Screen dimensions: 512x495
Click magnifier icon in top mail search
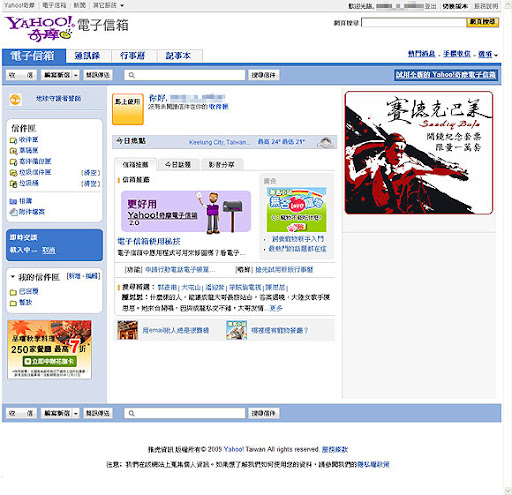[x=132, y=75]
